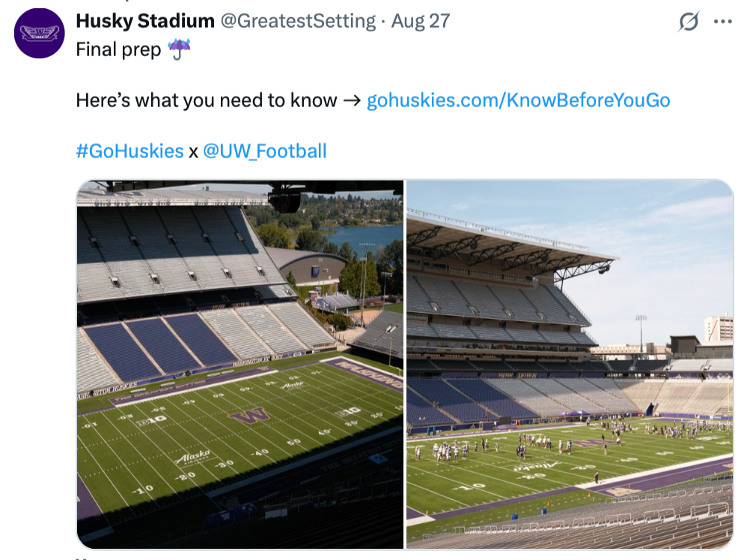Click the umbrella emoji after Final prep
Image resolution: width=750 pixels, height=560 pixels.
click(179, 49)
